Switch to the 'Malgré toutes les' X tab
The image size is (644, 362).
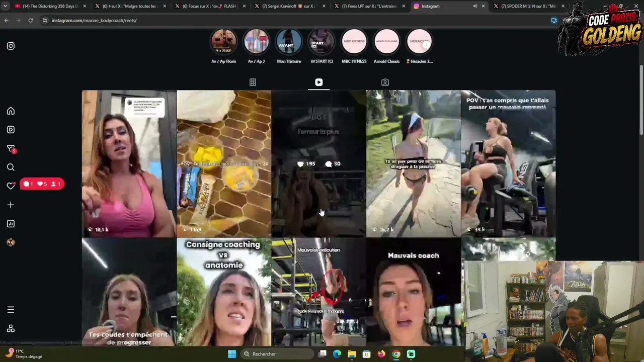pos(129,6)
